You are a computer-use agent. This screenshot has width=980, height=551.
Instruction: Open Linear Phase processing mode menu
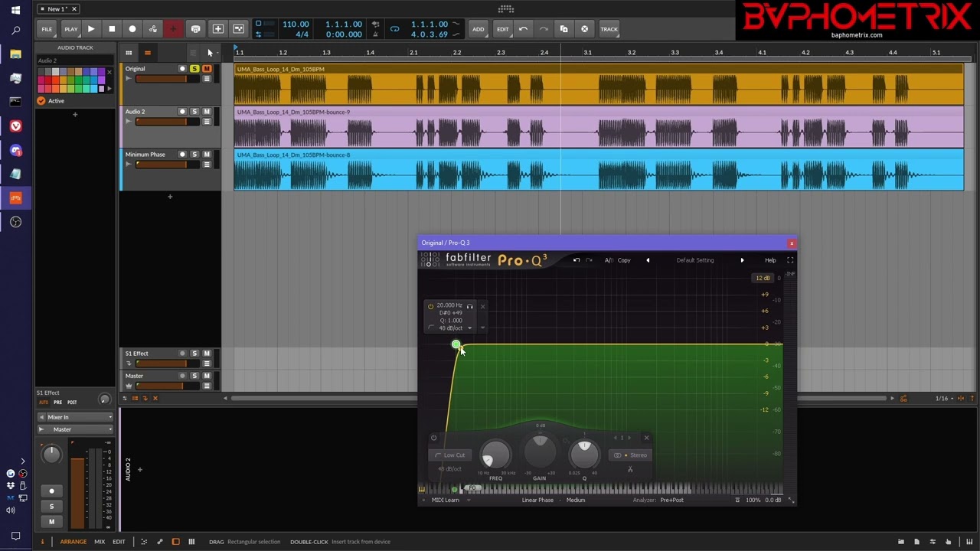pyautogui.click(x=537, y=500)
